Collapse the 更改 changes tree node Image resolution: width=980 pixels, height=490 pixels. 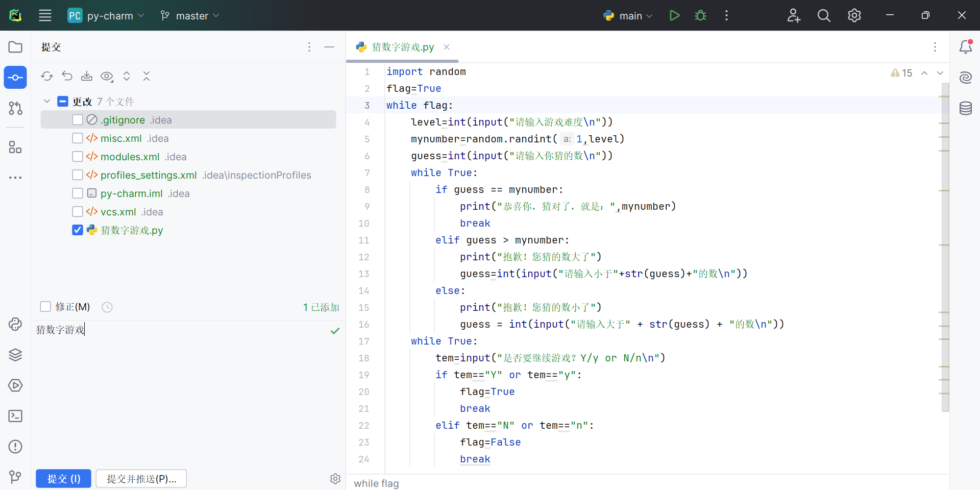point(47,102)
